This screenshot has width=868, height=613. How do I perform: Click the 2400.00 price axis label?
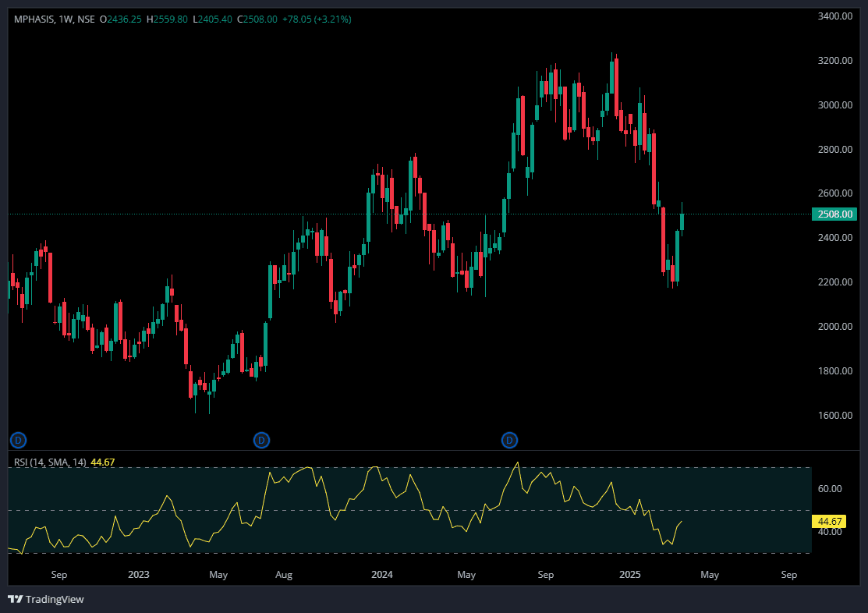(834, 238)
